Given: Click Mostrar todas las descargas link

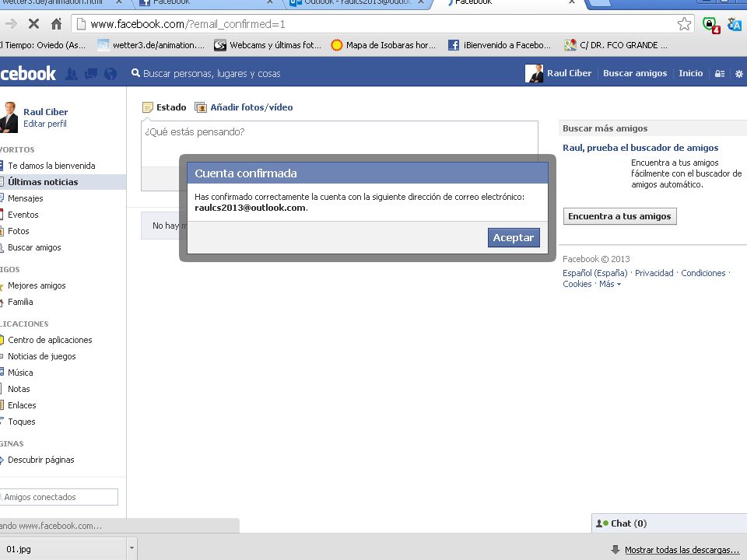Looking at the screenshot, I should [682, 550].
